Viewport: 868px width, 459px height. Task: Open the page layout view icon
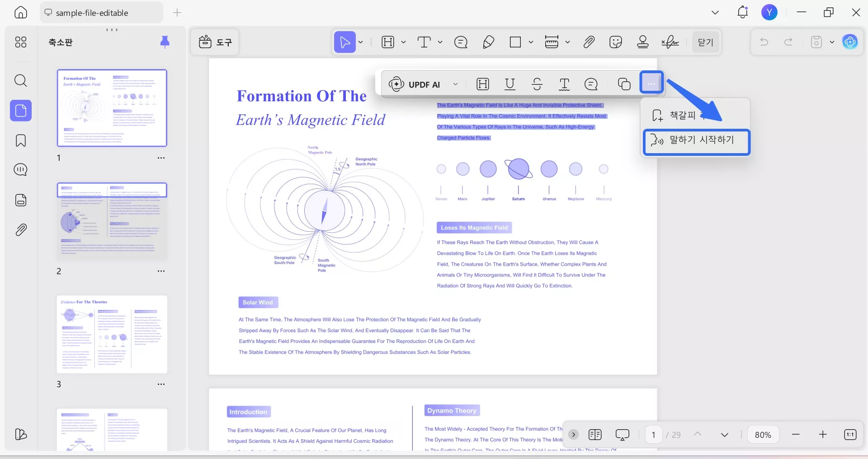click(x=595, y=435)
